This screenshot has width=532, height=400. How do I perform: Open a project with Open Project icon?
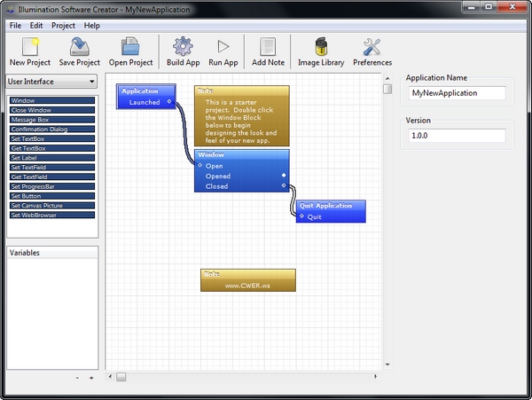click(x=130, y=47)
